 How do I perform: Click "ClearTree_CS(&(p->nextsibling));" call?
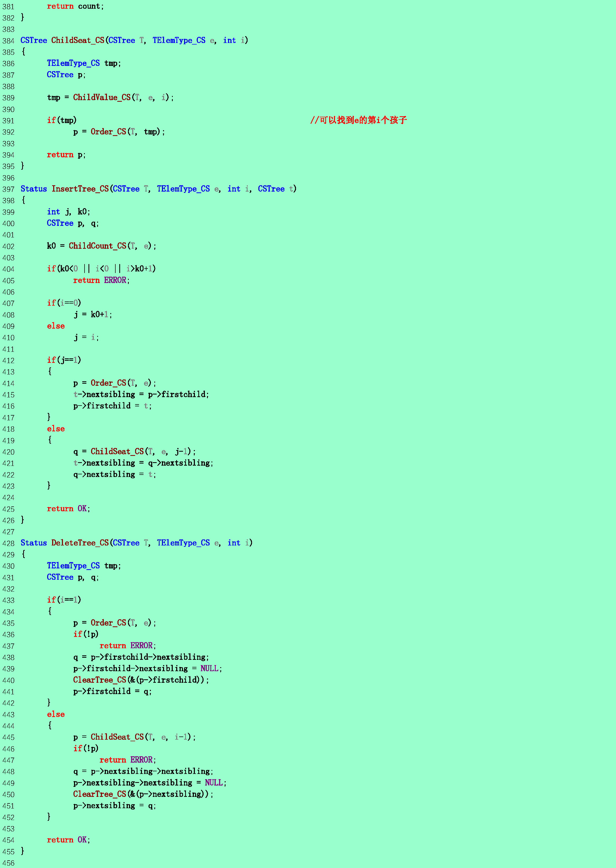click(x=143, y=794)
